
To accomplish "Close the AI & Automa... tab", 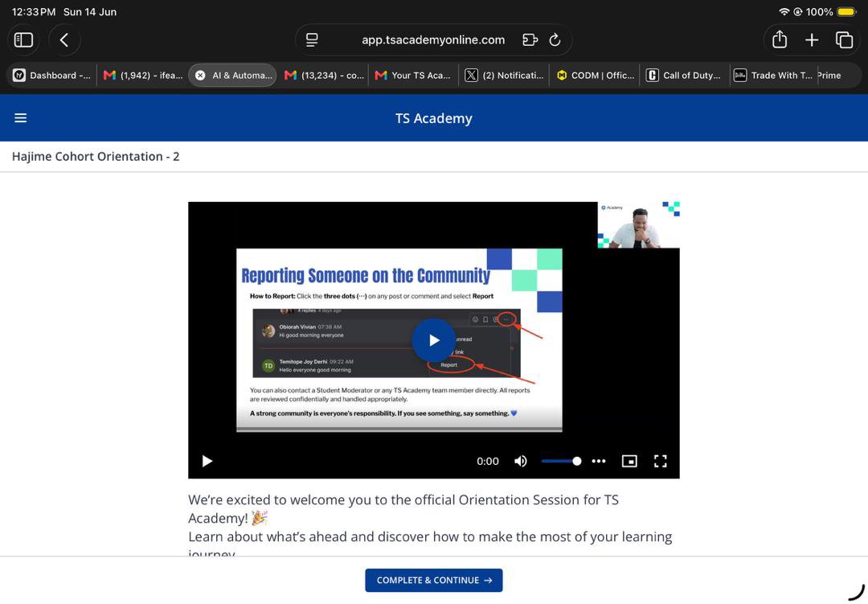I will [x=200, y=76].
